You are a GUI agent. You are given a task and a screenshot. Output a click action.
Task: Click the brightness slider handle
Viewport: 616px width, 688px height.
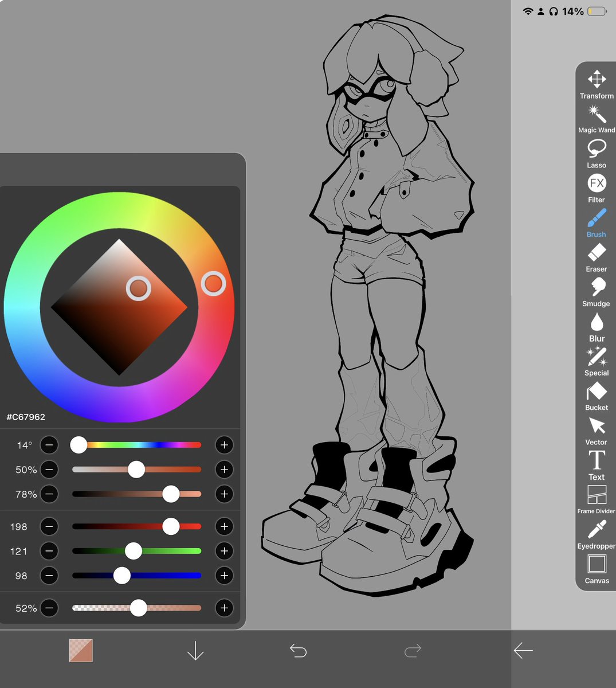171,494
